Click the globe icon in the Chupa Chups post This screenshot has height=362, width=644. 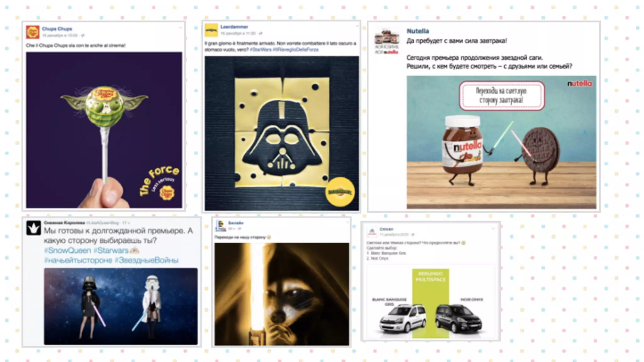[83, 36]
